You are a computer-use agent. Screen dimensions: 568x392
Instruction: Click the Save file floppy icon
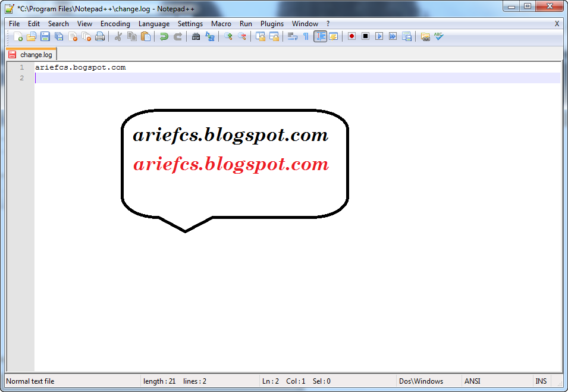pyautogui.click(x=45, y=36)
